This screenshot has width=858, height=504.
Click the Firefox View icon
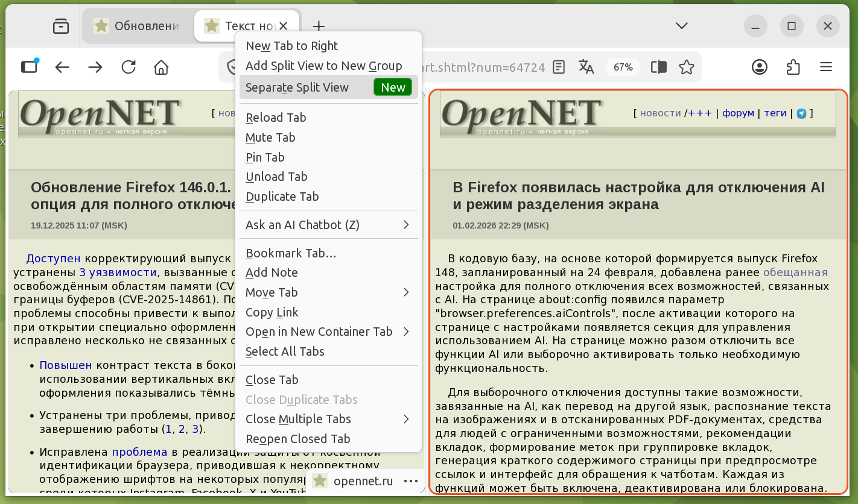click(x=61, y=26)
